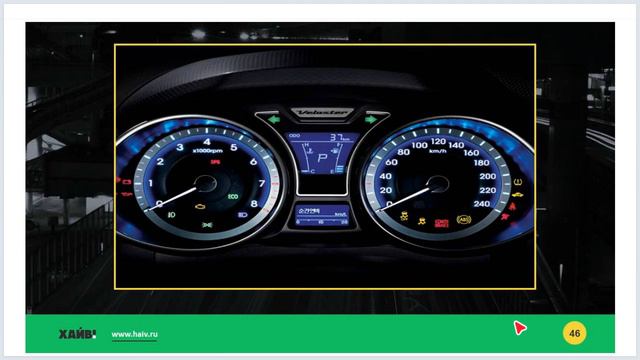
Task: Click the gear position P display
Action: coord(322,158)
